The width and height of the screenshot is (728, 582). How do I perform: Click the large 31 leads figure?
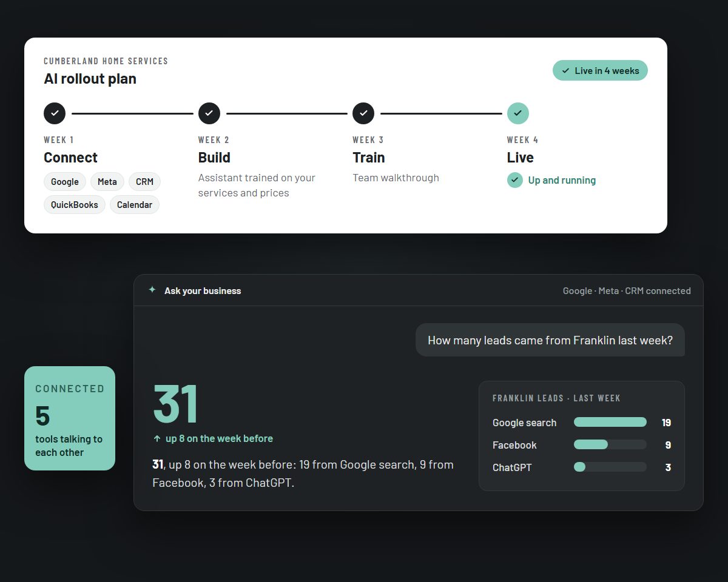[175, 404]
